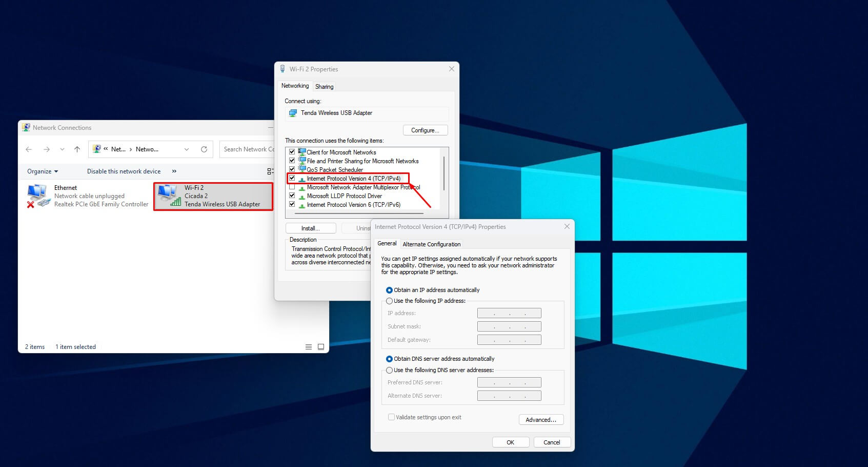Viewport: 868px width, 467px height.
Task: Toggle QoS Packet Scheduler checkbox
Action: [292, 169]
